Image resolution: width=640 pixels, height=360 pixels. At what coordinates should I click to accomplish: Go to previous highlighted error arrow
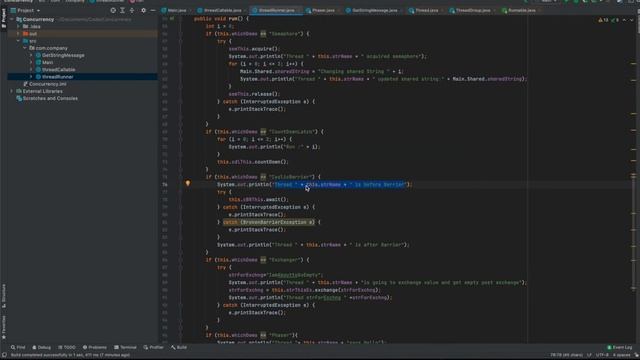coord(624,20)
